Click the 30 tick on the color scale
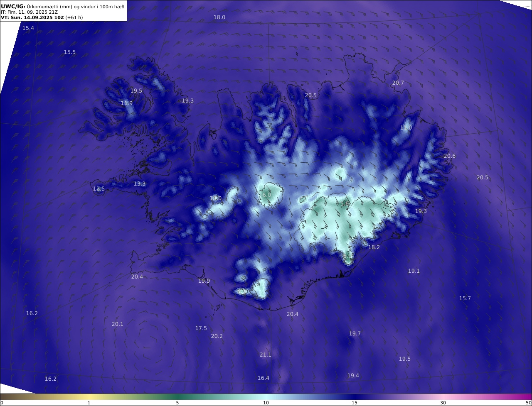 coord(443,403)
